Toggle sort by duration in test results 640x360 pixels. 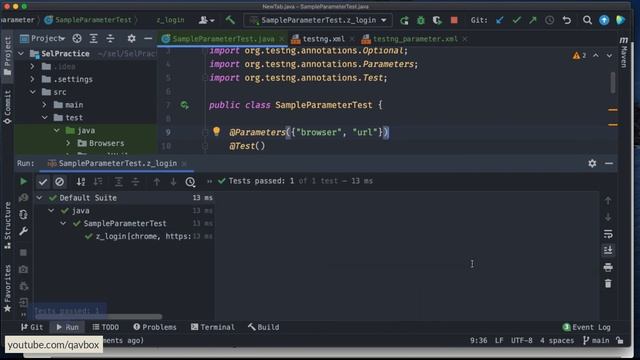(98, 182)
